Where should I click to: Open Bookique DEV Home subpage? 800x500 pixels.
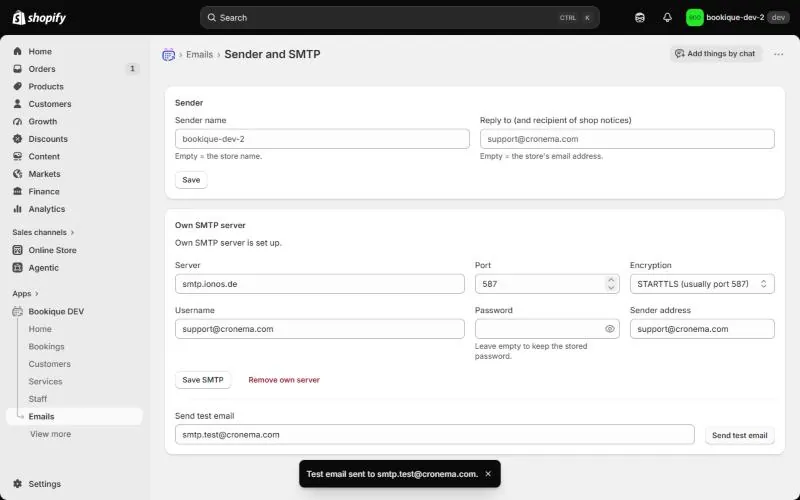(x=40, y=329)
